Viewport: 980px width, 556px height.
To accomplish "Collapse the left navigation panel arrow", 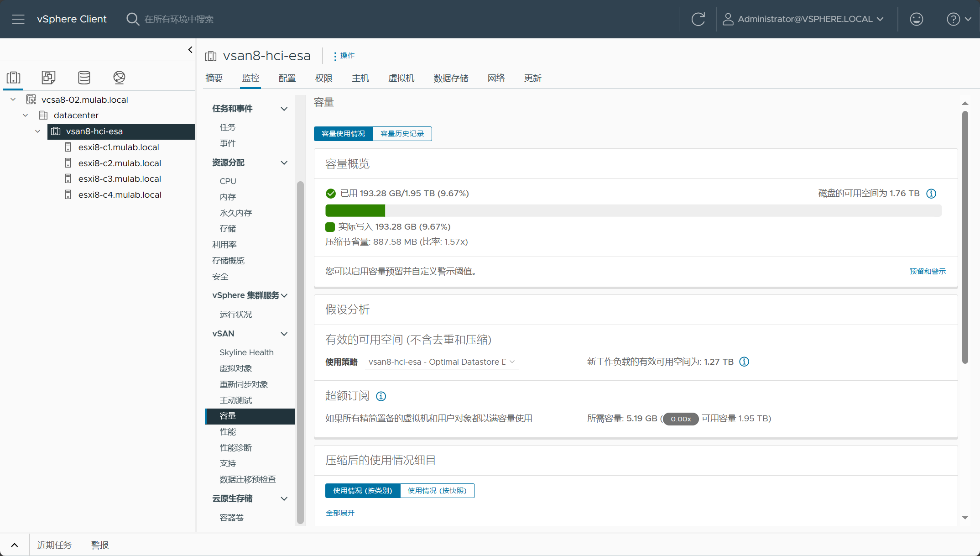I will click(190, 50).
